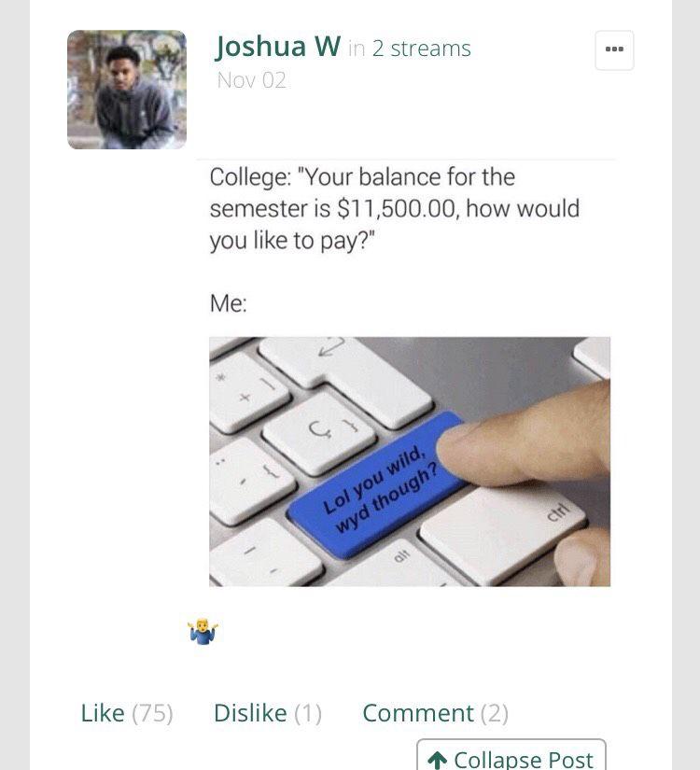Click the like count (75)

(152, 713)
